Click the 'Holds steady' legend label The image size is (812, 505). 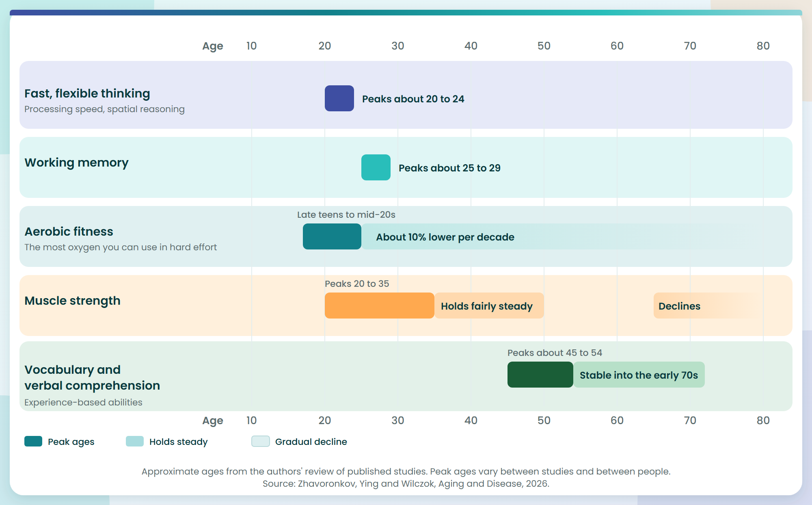(179, 442)
